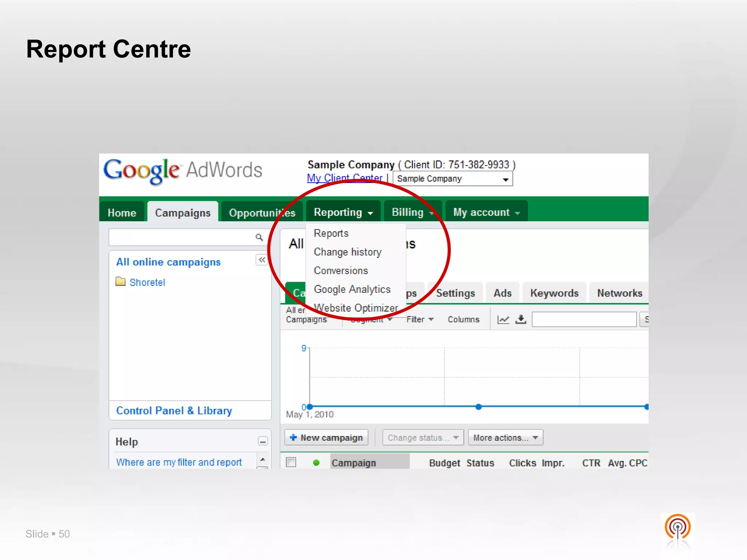This screenshot has width=747, height=560.
Task: Sort by the Avg. CPC column header
Action: 628,463
